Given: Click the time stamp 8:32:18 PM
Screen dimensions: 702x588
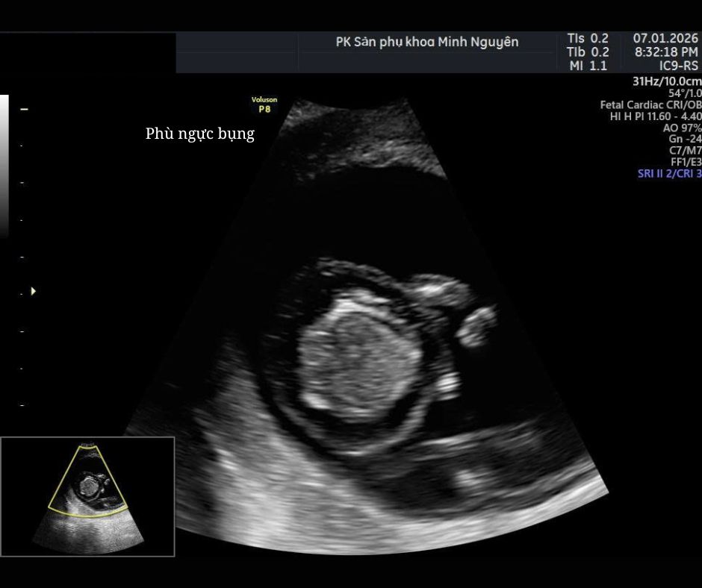Looking at the screenshot, I should tap(665, 52).
